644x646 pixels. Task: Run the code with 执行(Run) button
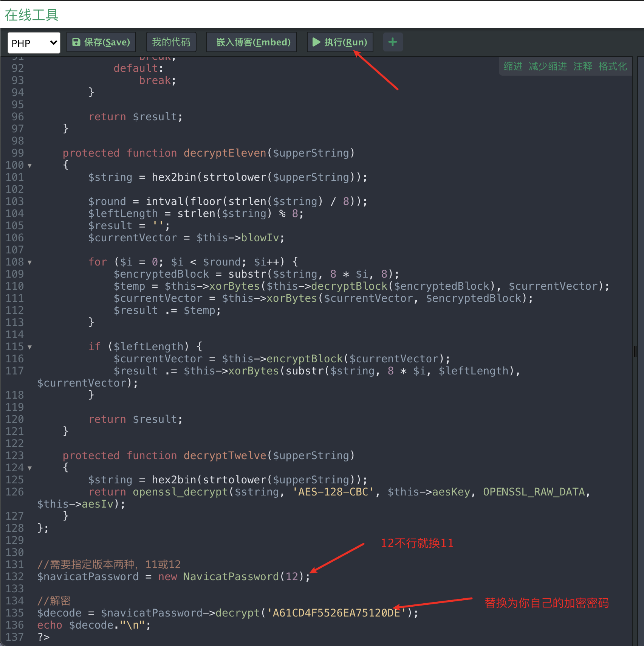point(340,42)
